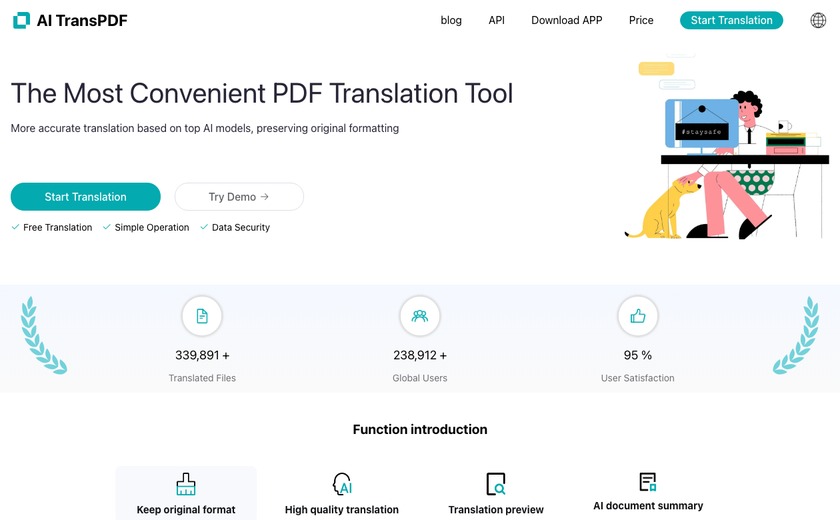Select the Keep original format tab
840x520 pixels.
tap(186, 493)
